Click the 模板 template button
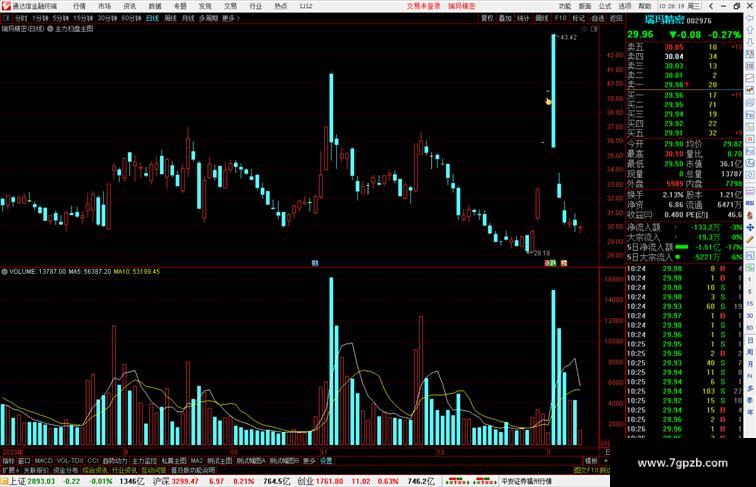The height and width of the screenshot is (487, 756). [591, 461]
